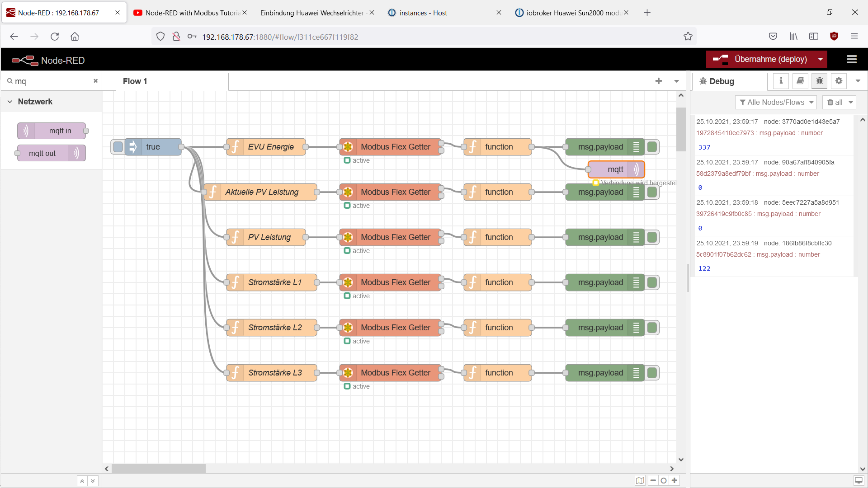Focus the palette search field 'mq'
Screen dimensions: 868x488
[52, 81]
